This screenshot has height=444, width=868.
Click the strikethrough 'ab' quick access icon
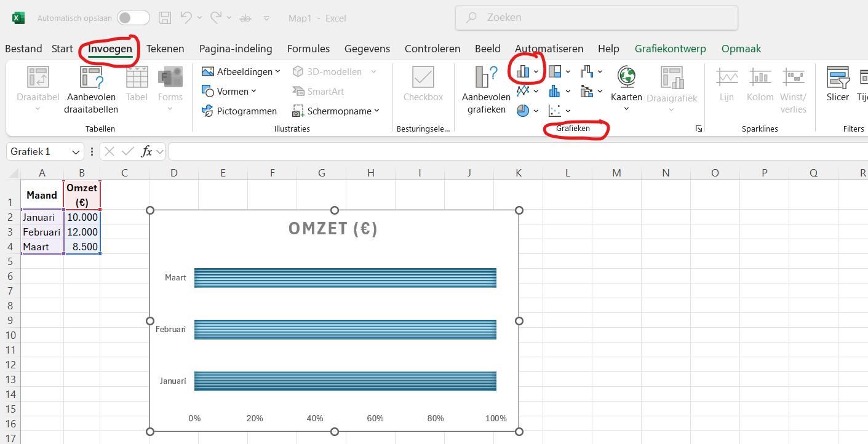(x=245, y=18)
